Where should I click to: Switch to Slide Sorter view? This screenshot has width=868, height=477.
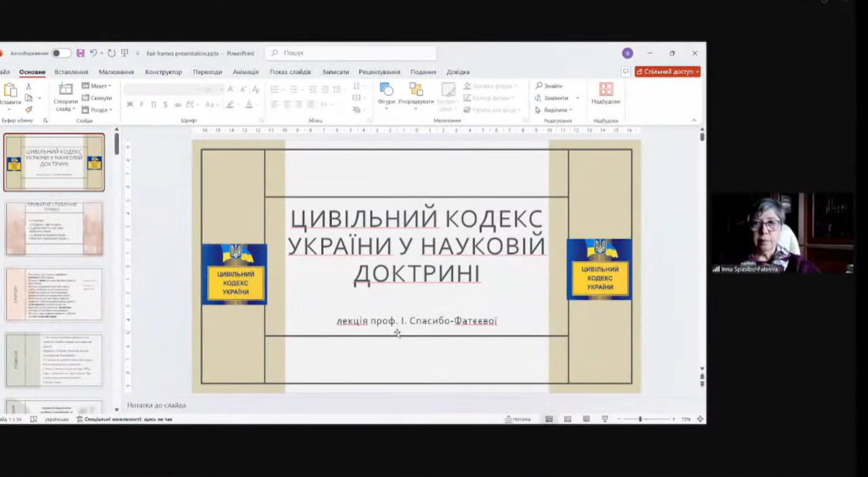pos(568,419)
